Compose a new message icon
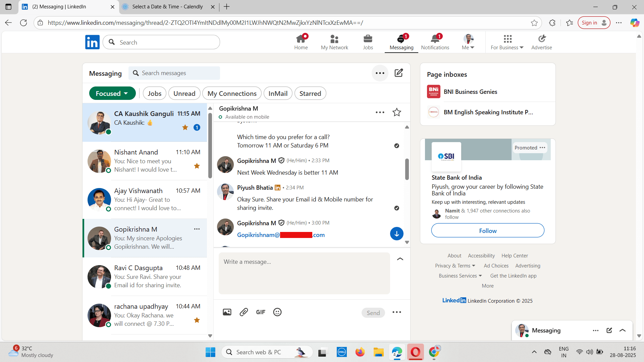Image resolution: width=644 pixels, height=362 pixels. coord(398,73)
